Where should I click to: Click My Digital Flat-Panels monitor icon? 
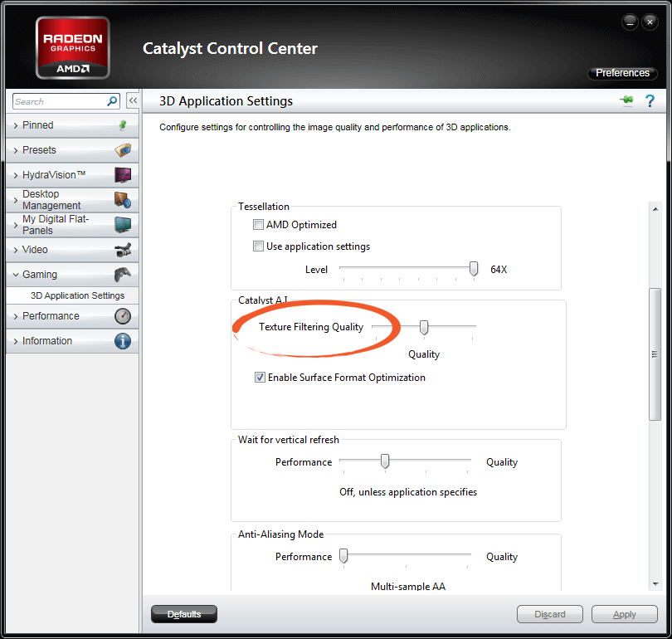(123, 225)
